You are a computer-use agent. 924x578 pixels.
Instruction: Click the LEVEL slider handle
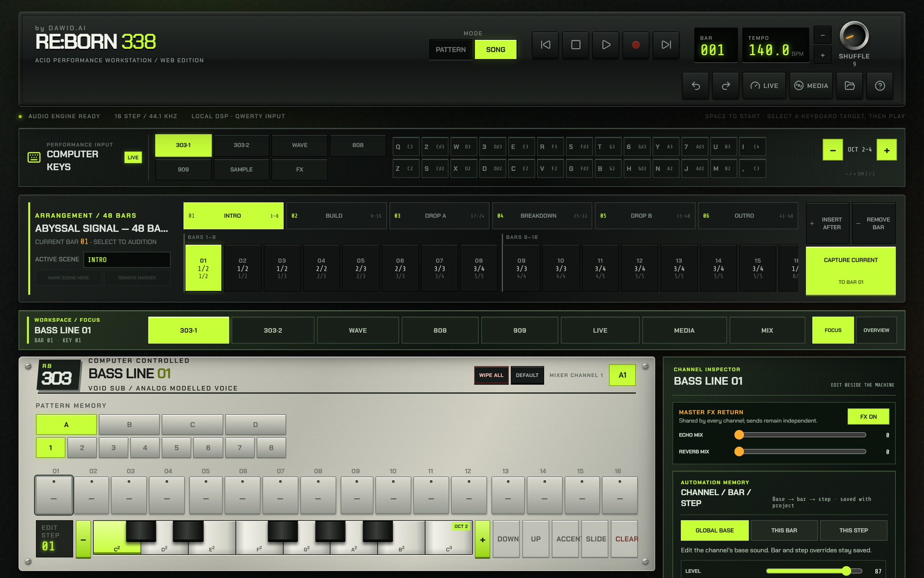(846, 571)
